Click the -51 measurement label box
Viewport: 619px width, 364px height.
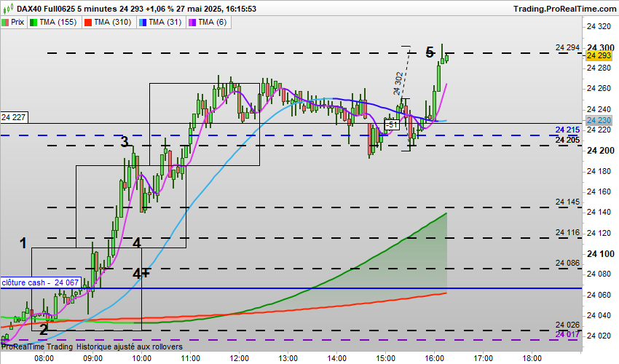coord(392,124)
